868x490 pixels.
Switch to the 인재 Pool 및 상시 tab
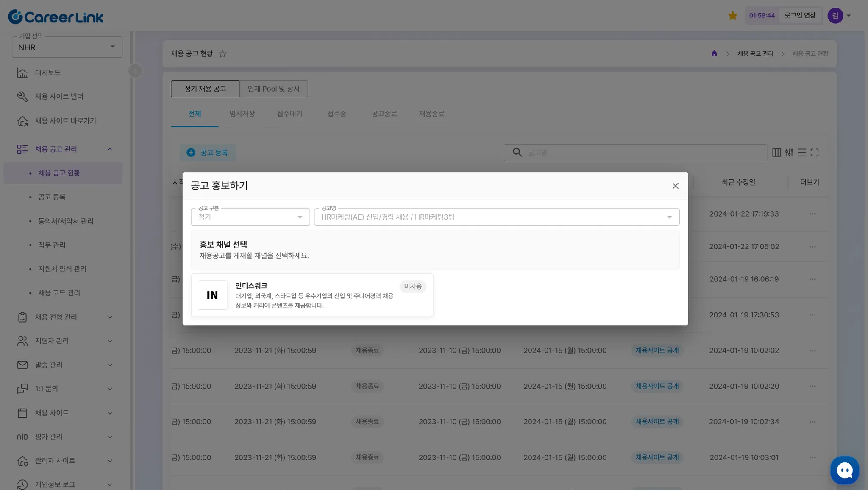273,89
